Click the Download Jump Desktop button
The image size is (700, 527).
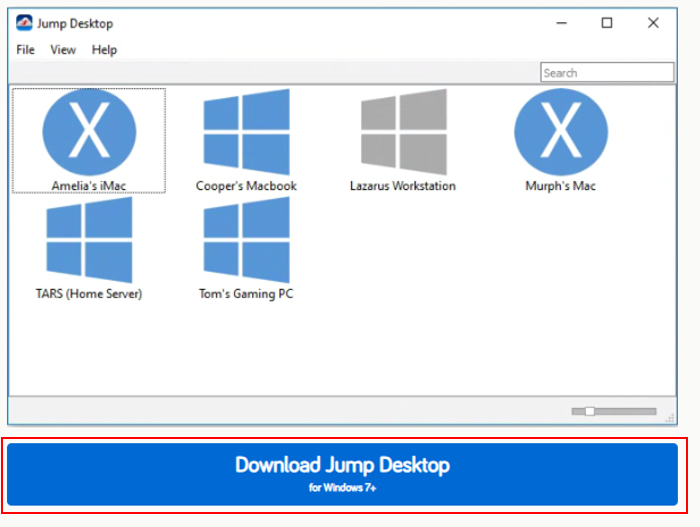[x=342, y=474]
